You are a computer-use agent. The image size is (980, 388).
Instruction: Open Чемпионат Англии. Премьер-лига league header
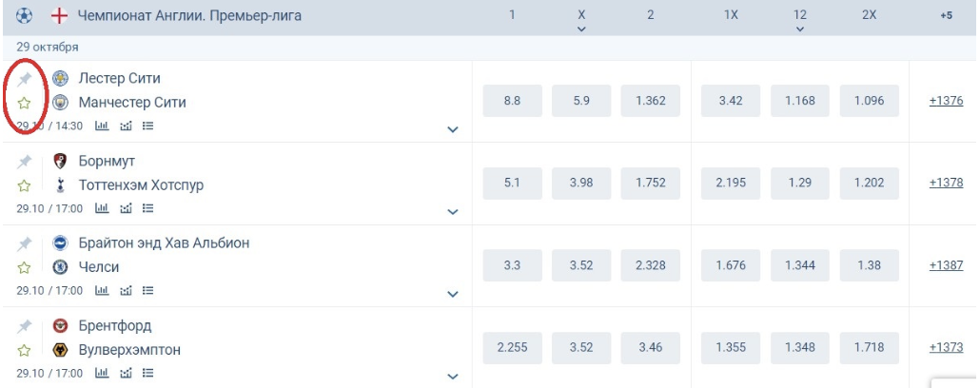[189, 16]
